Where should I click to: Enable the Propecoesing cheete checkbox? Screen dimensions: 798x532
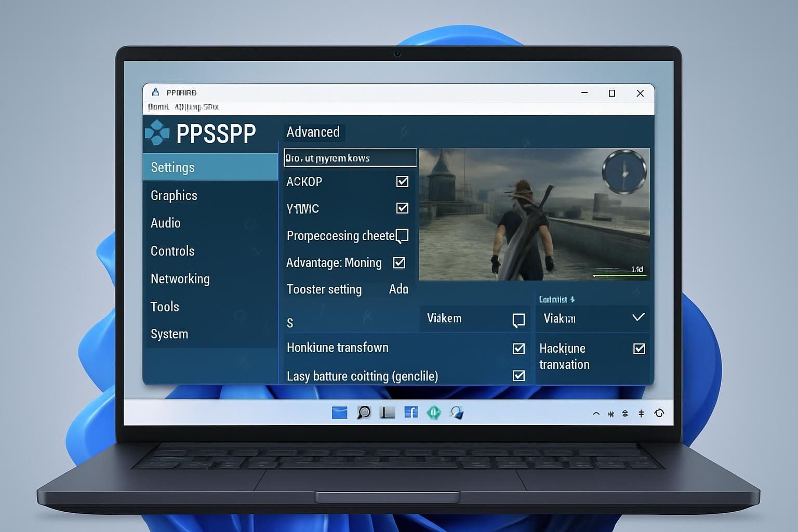[402, 235]
